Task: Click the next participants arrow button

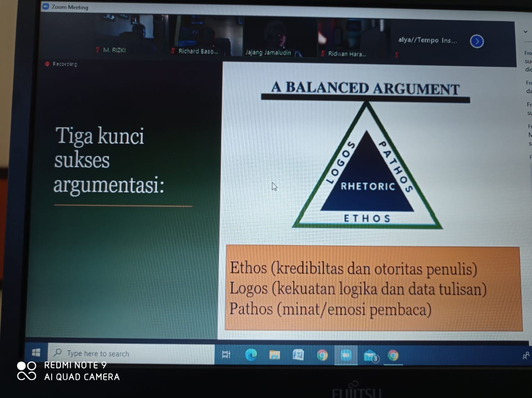Action: pyautogui.click(x=477, y=41)
